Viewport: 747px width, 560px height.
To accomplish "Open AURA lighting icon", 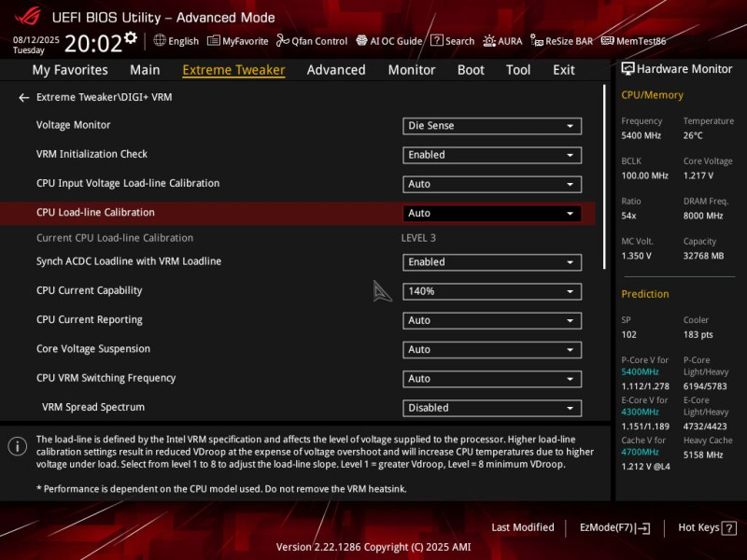I will (x=489, y=41).
